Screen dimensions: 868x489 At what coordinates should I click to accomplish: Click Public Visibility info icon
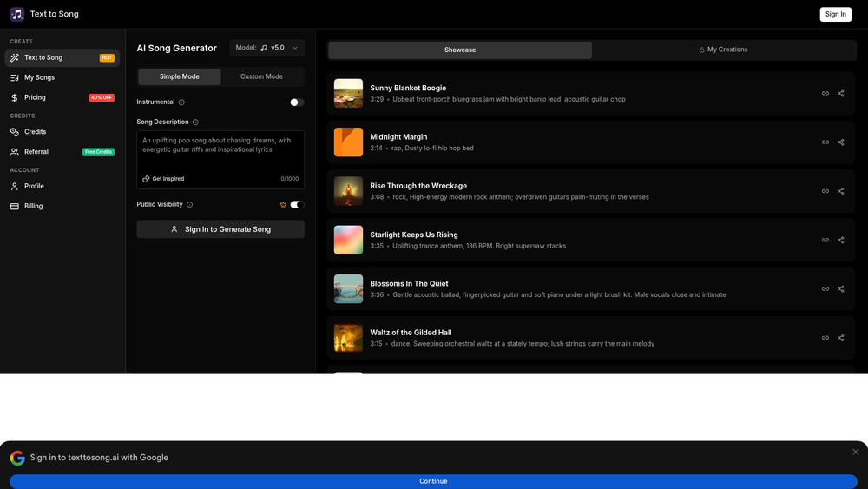(x=190, y=204)
